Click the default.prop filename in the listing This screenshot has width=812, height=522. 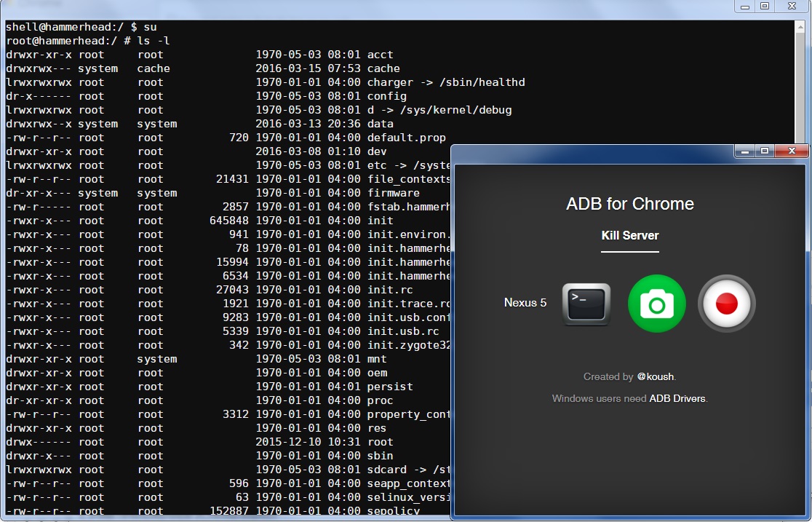(406, 138)
